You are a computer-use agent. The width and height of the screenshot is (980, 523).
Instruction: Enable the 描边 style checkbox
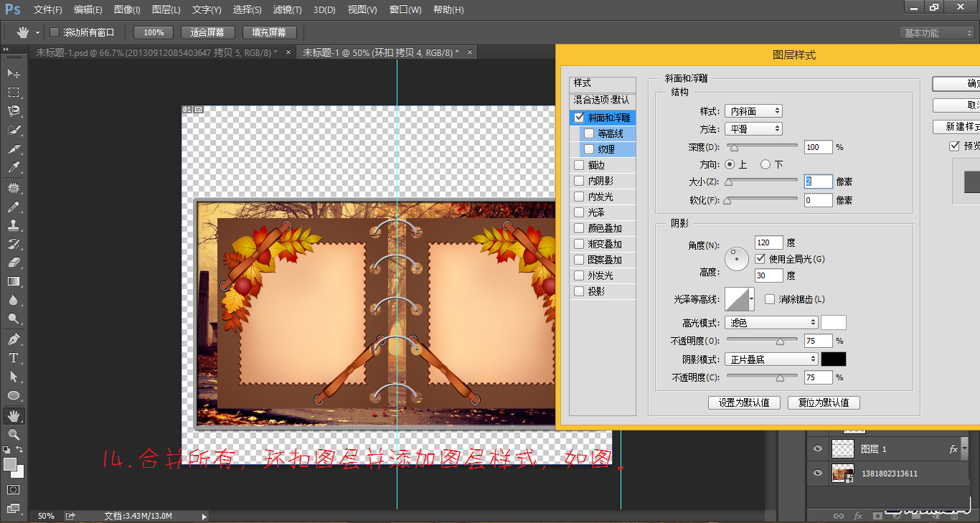580,165
